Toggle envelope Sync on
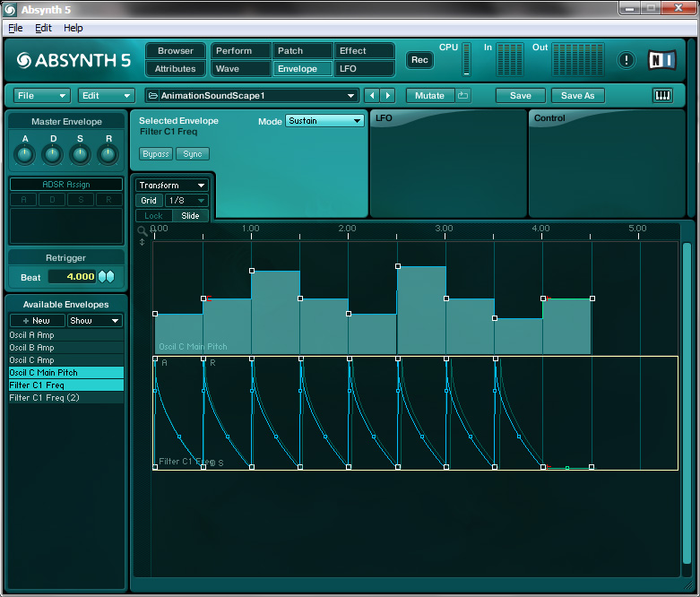The width and height of the screenshot is (700, 597). point(193,154)
